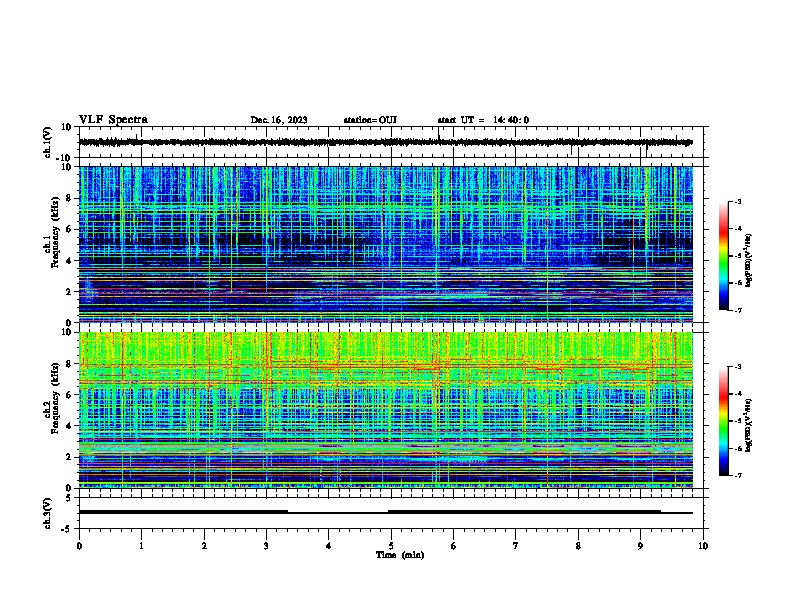
Task: Click inside the ch.1 voltage waveform panel
Action: (390, 142)
